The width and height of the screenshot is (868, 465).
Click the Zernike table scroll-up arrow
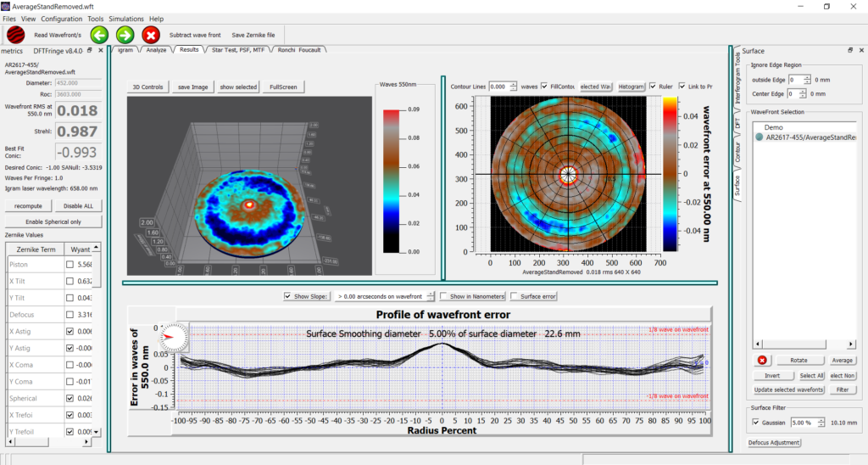click(x=97, y=247)
